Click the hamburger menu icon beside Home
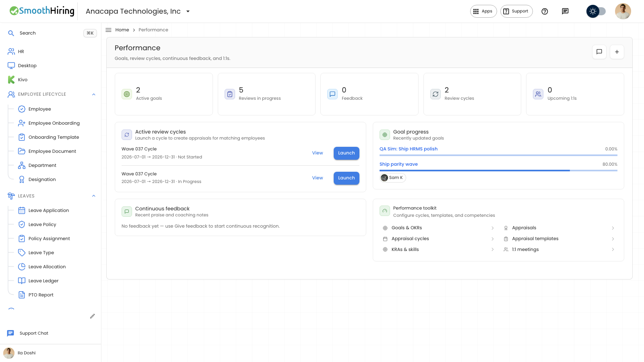This screenshot has height=362, width=644. [x=108, y=30]
